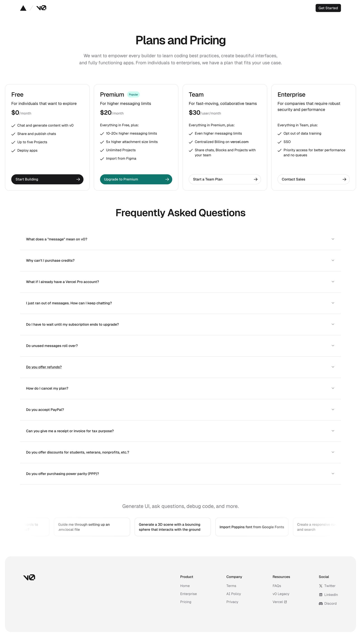
Task: Click arrow icon on Contact Sales button
Action: (344, 179)
